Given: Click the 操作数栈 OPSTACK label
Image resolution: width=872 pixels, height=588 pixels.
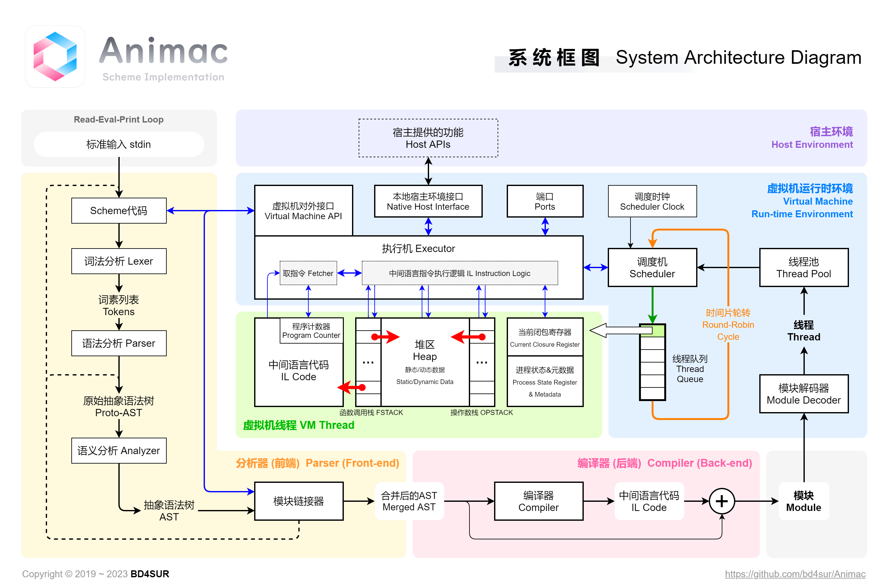Looking at the screenshot, I should tap(481, 412).
